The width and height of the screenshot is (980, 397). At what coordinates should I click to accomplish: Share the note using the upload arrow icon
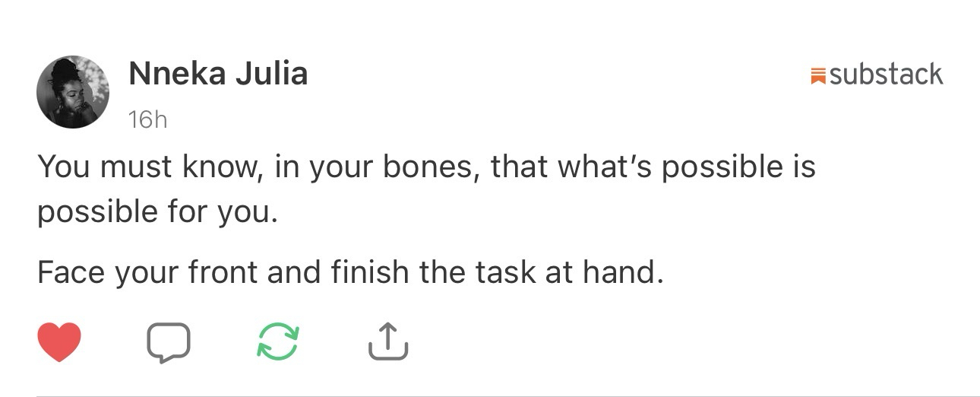pyautogui.click(x=388, y=341)
